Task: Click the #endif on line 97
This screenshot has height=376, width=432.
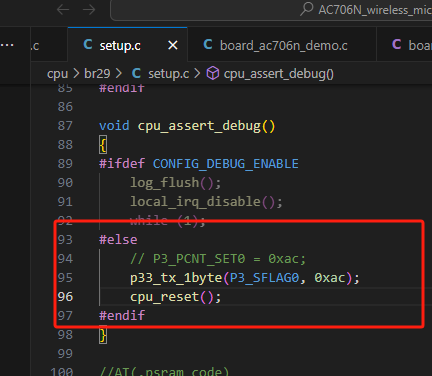Action: tap(122, 315)
